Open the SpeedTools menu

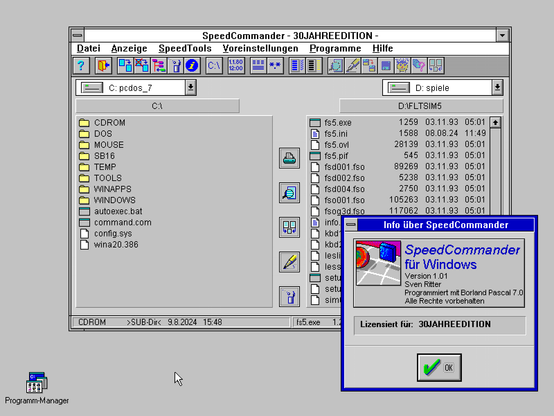tap(185, 48)
